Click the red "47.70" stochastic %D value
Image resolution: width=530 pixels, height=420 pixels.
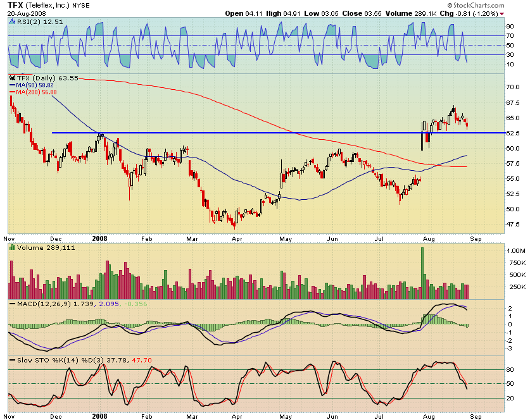click(142, 361)
